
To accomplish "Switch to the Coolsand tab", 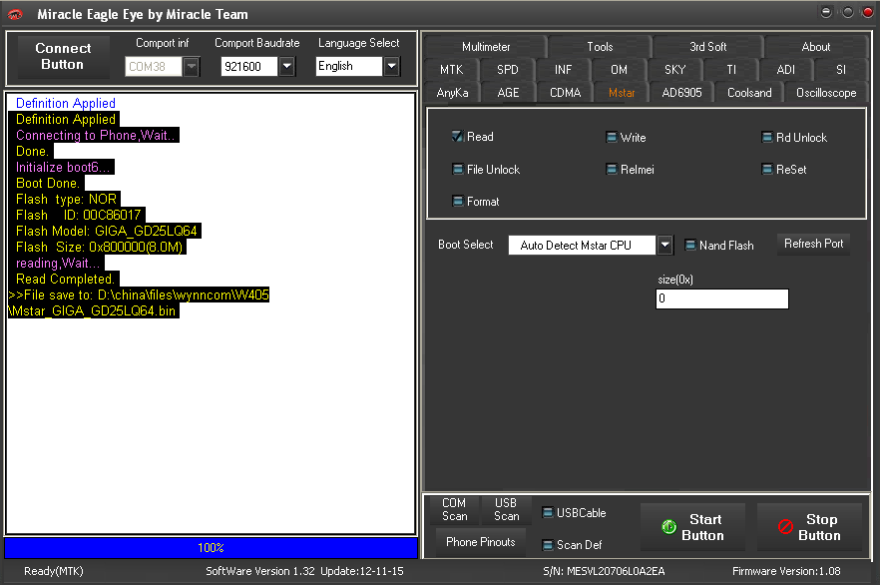I will pyautogui.click(x=749, y=93).
